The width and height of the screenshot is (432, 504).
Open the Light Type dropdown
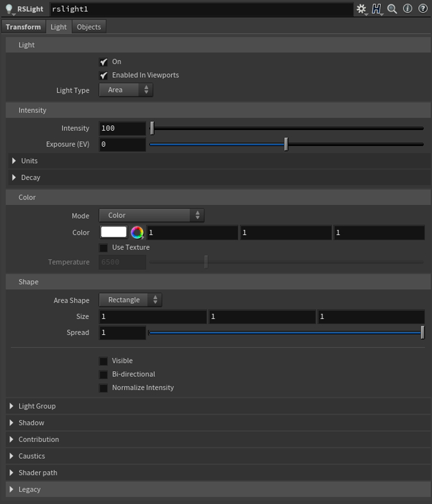[126, 90]
